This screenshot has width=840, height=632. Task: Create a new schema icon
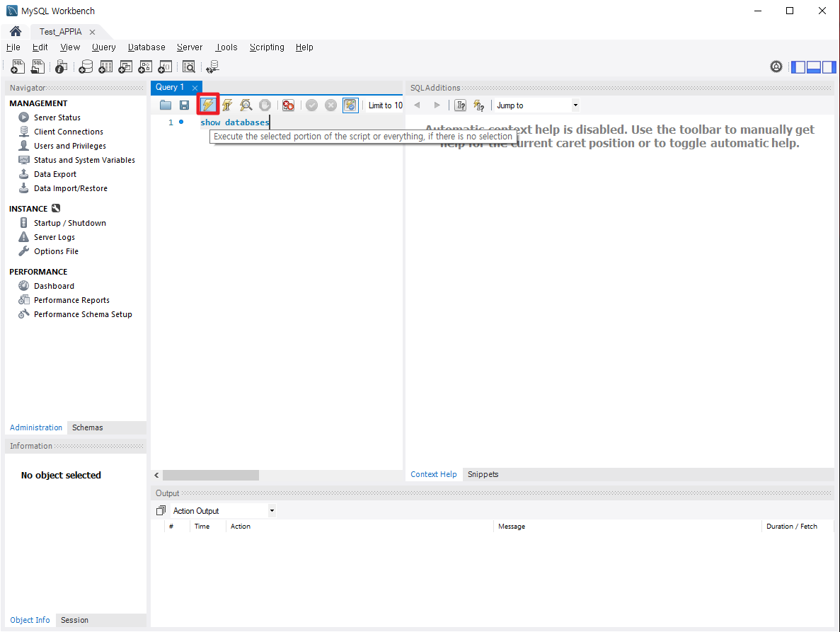[86, 67]
